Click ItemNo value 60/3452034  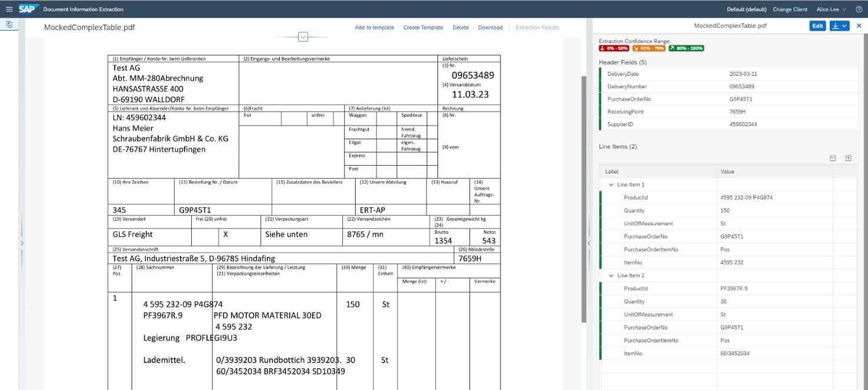coord(735,354)
